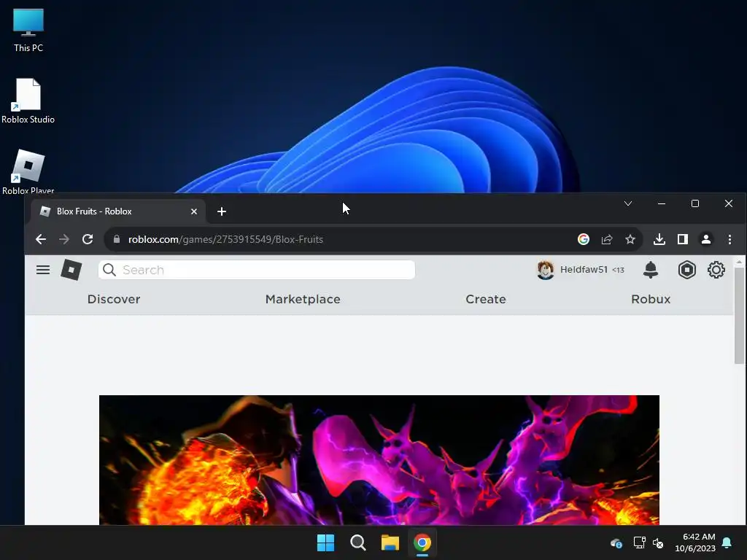The image size is (747, 560).
Task: Click the Roblox logo home icon
Action: coord(71,270)
